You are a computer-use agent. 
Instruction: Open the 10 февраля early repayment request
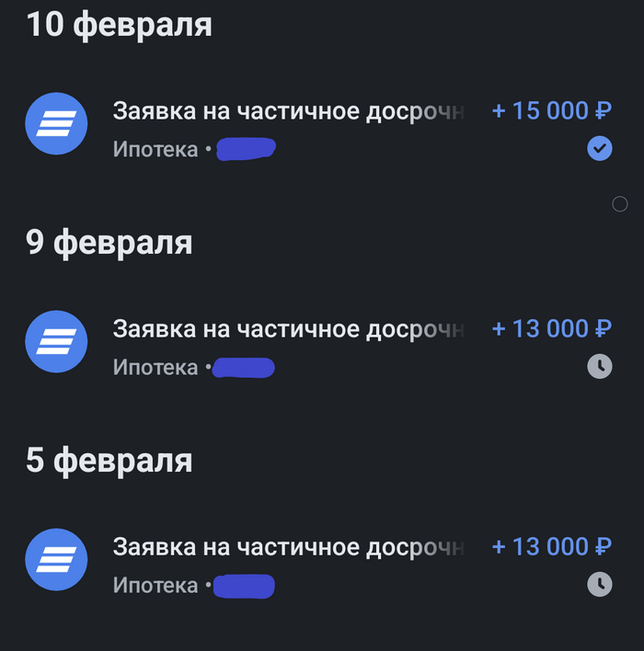(288, 111)
